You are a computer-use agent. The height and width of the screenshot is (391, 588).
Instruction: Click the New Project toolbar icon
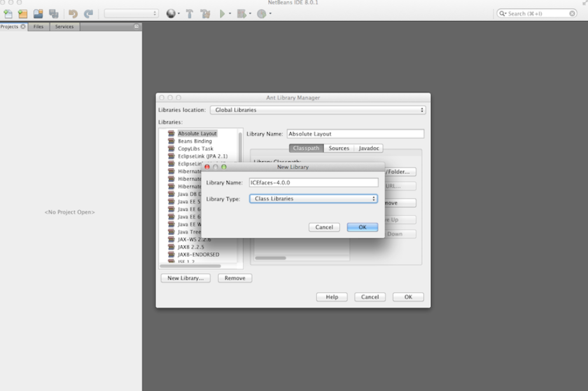23,13
